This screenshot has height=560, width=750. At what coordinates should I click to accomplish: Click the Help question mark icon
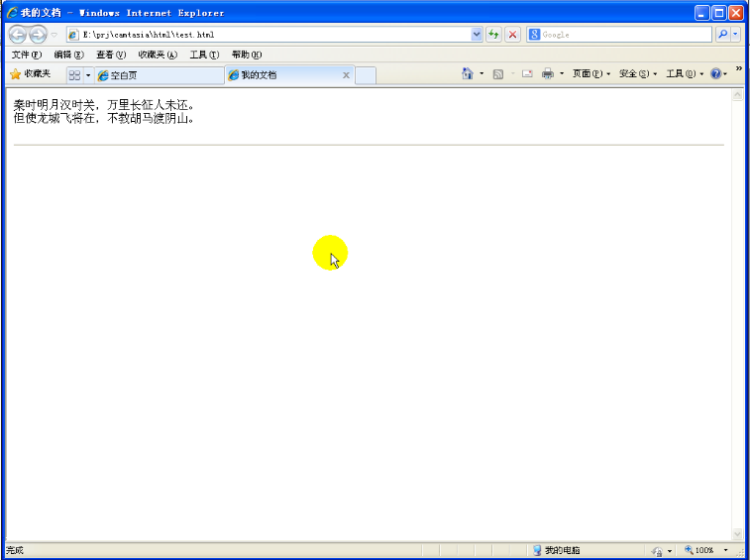715,74
